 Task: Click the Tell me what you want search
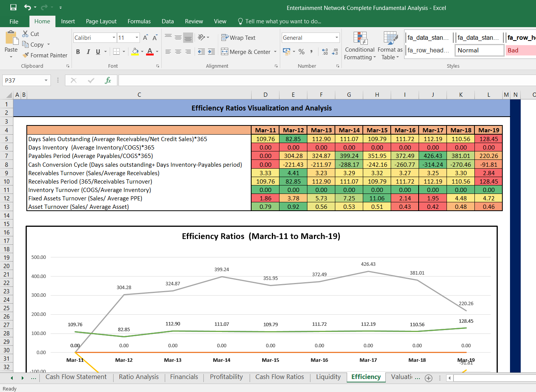pos(279,21)
